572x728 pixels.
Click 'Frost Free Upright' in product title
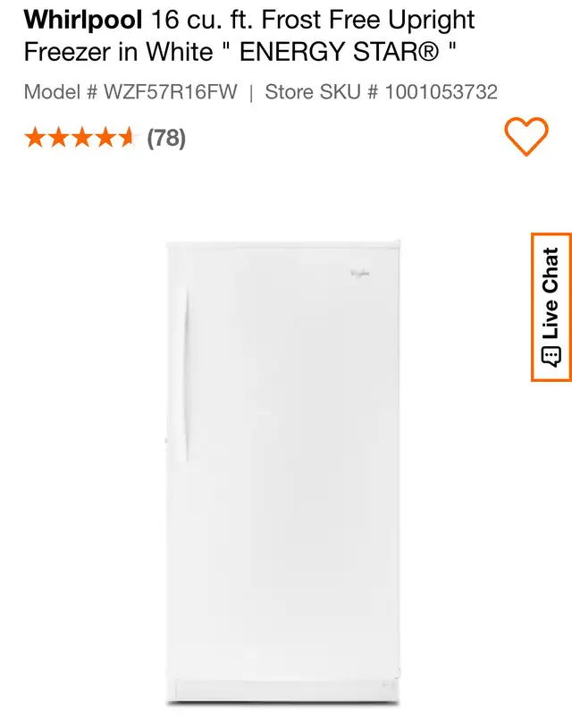(368, 20)
